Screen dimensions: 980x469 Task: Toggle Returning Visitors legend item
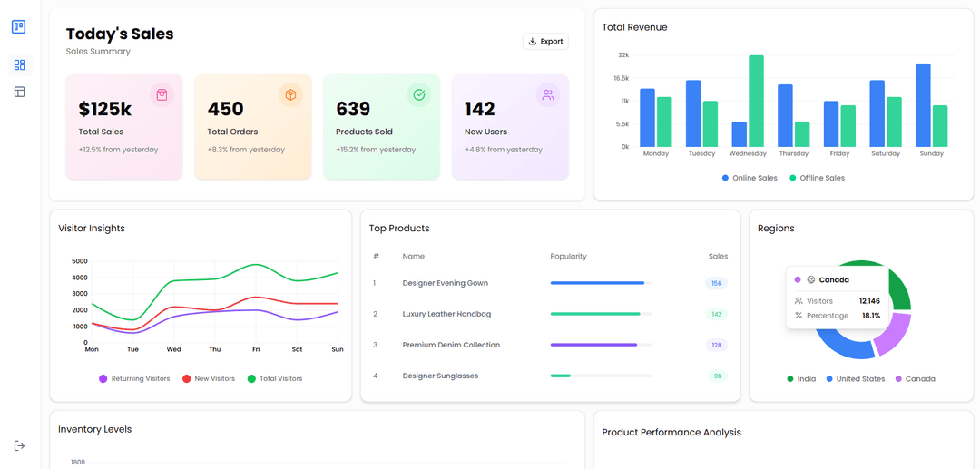134,378
